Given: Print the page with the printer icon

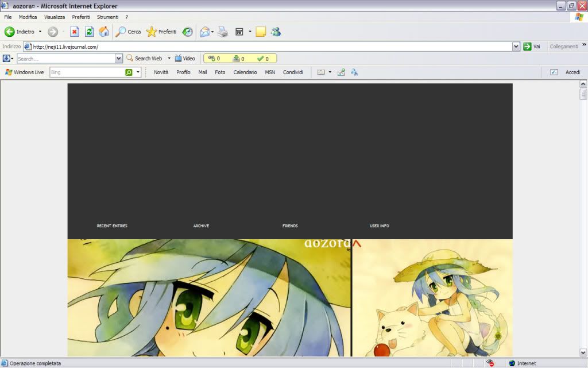Looking at the screenshot, I should 223,32.
